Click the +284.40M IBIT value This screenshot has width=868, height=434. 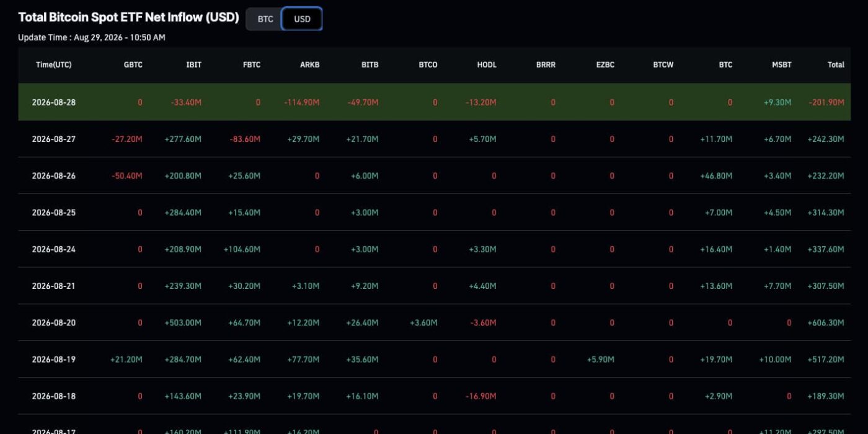183,212
